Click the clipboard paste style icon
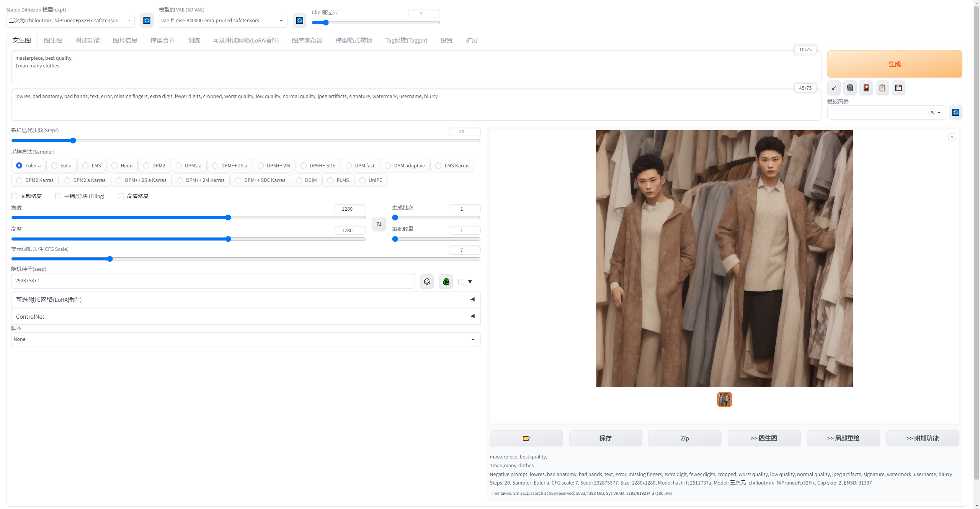 pos(882,88)
